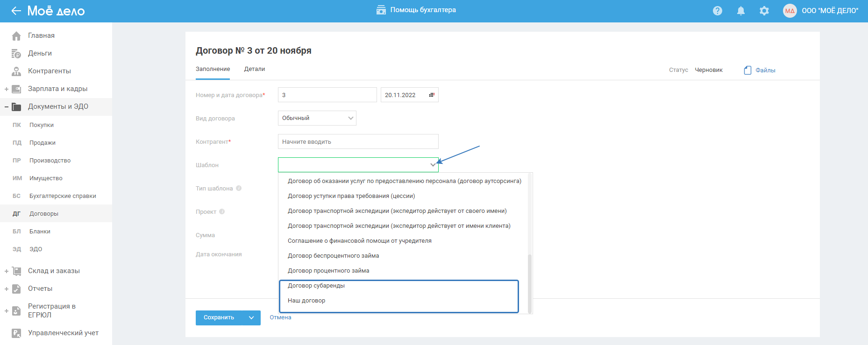Open Файлы attachments link

pyautogui.click(x=760, y=70)
